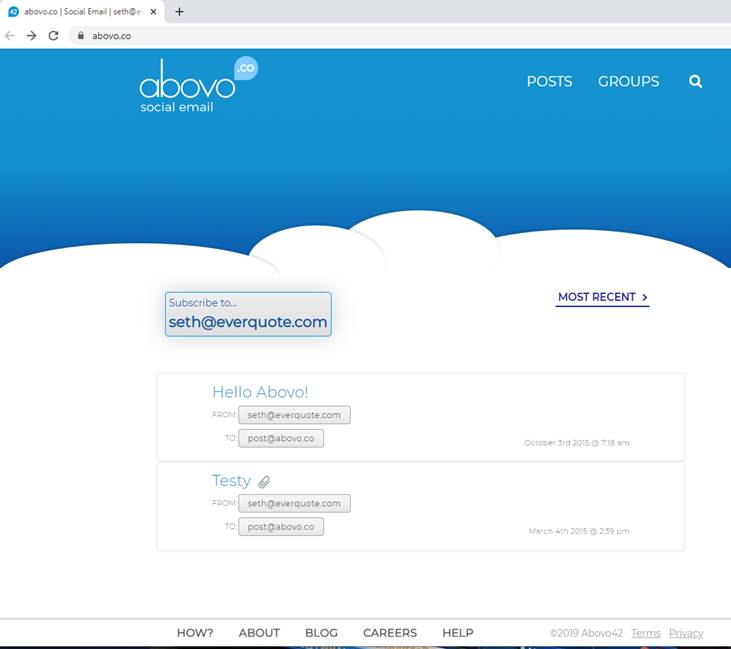
Task: Open the search magnifier icon
Action: [695, 81]
